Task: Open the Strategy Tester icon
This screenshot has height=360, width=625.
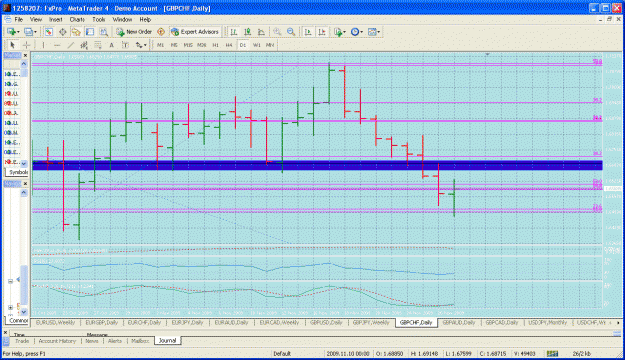Action: [x=104, y=31]
